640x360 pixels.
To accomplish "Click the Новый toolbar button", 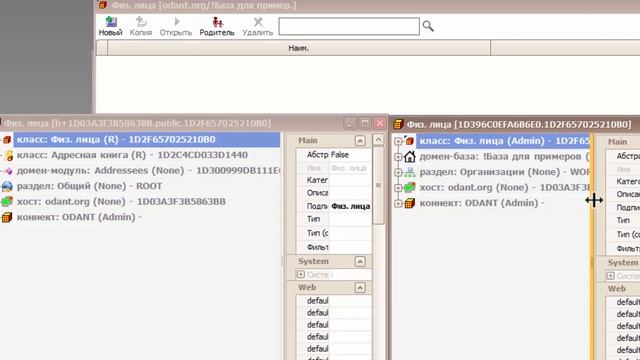I will pos(111,26).
